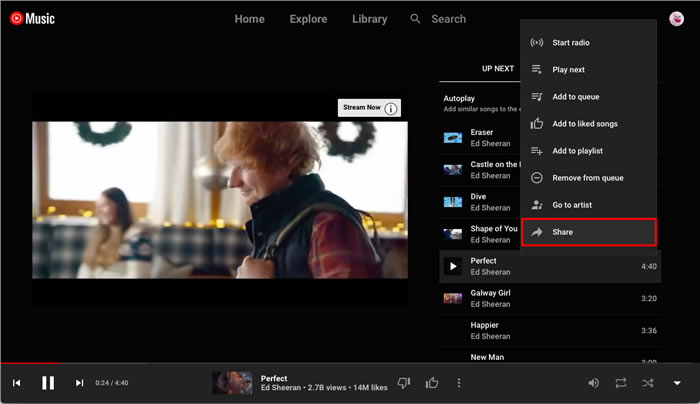Click the Add to queue icon
This screenshot has height=404, width=700.
537,97
